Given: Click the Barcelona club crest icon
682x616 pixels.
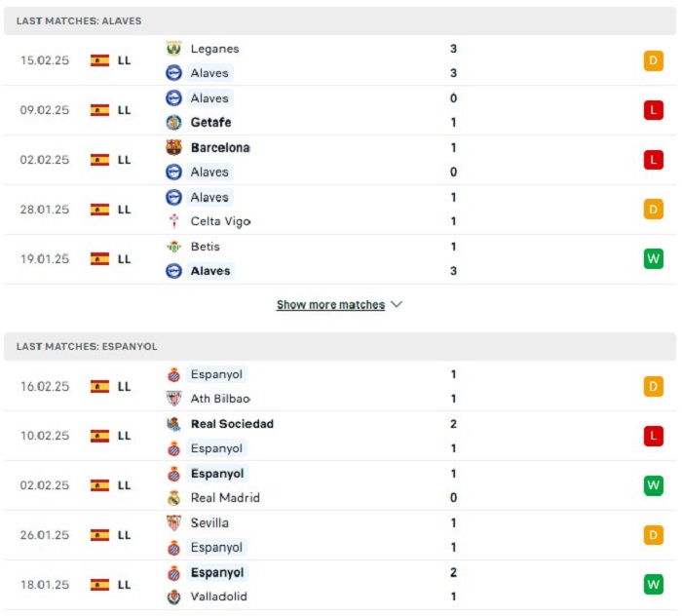Looking at the screenshot, I should pyautogui.click(x=173, y=147).
